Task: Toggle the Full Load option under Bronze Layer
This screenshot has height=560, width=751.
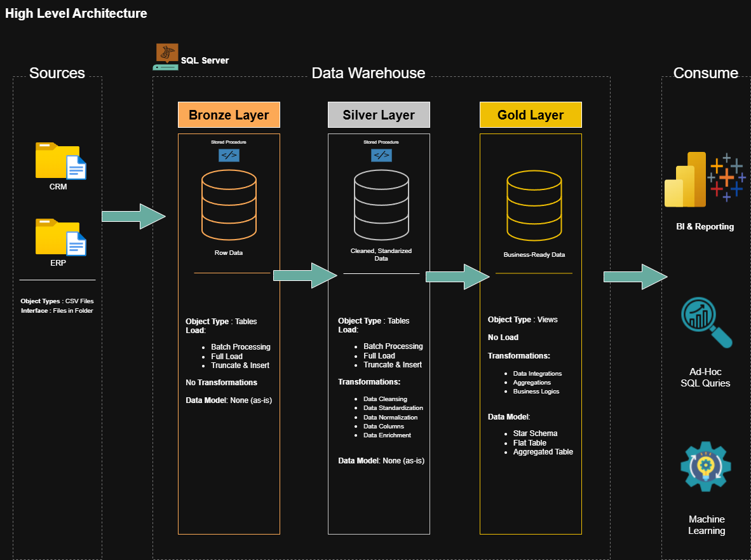Action: (226, 356)
